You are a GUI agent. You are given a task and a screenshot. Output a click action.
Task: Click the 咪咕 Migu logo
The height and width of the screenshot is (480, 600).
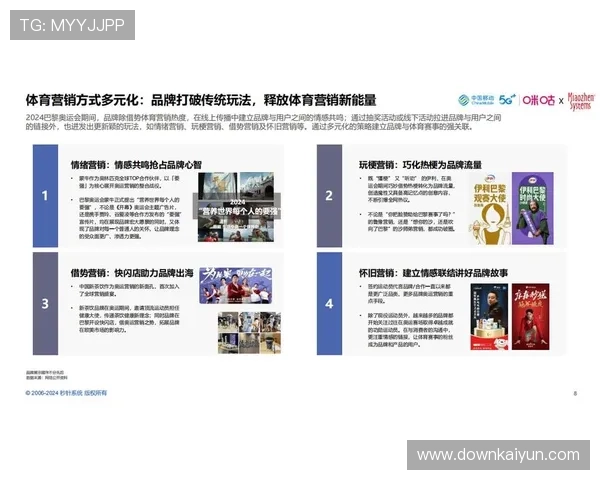click(538, 100)
